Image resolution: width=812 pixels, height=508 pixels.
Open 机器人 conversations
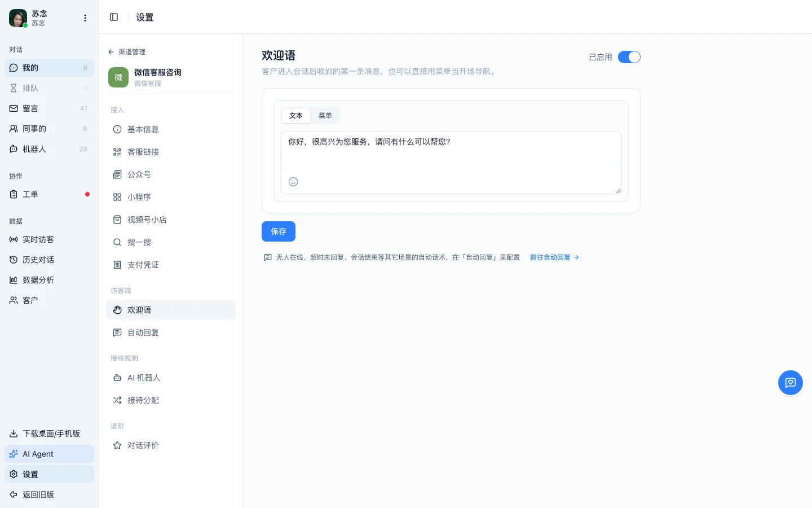click(x=49, y=149)
